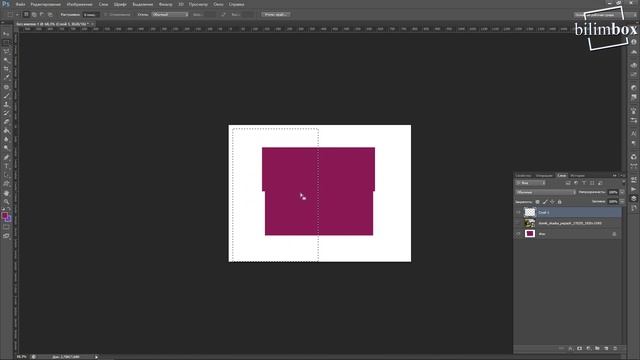Switch to the История tab
The height and width of the screenshot is (360, 640).
(578, 176)
